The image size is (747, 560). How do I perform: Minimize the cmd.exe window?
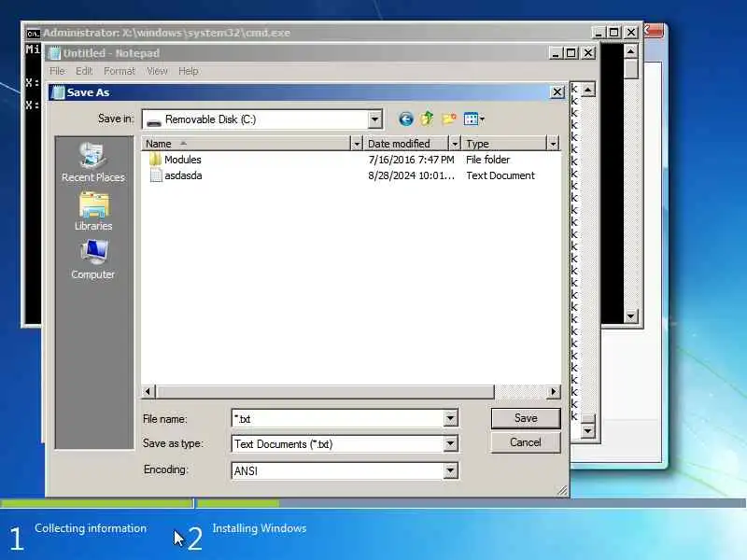pyautogui.click(x=598, y=33)
